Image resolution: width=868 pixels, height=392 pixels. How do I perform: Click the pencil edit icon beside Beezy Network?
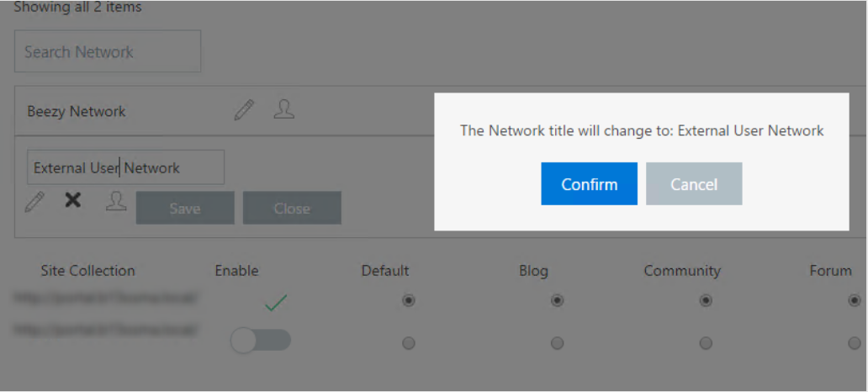point(244,109)
